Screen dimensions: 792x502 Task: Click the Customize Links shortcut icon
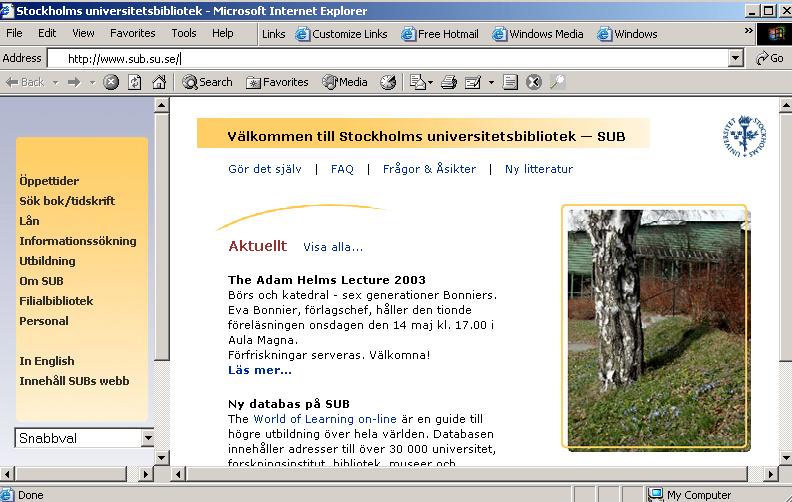(302, 34)
